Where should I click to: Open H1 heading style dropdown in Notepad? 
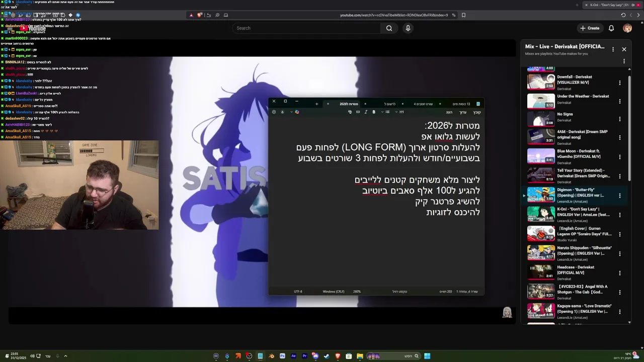[399, 112]
